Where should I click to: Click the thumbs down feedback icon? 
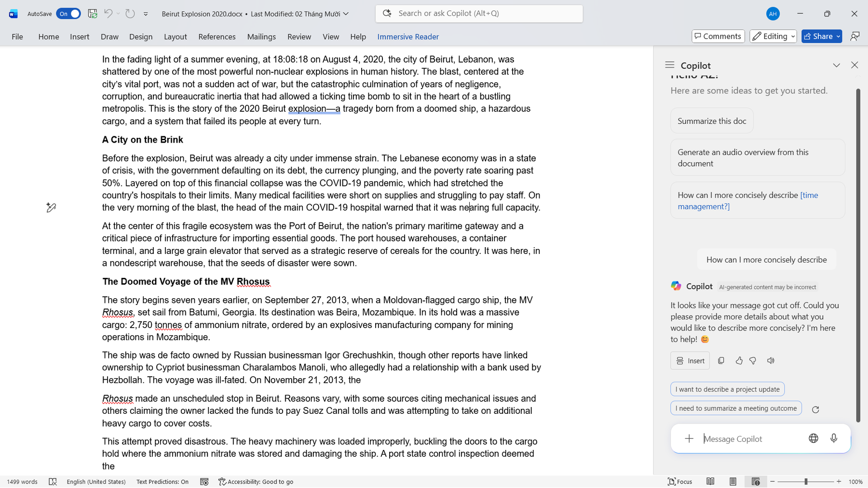753,360
